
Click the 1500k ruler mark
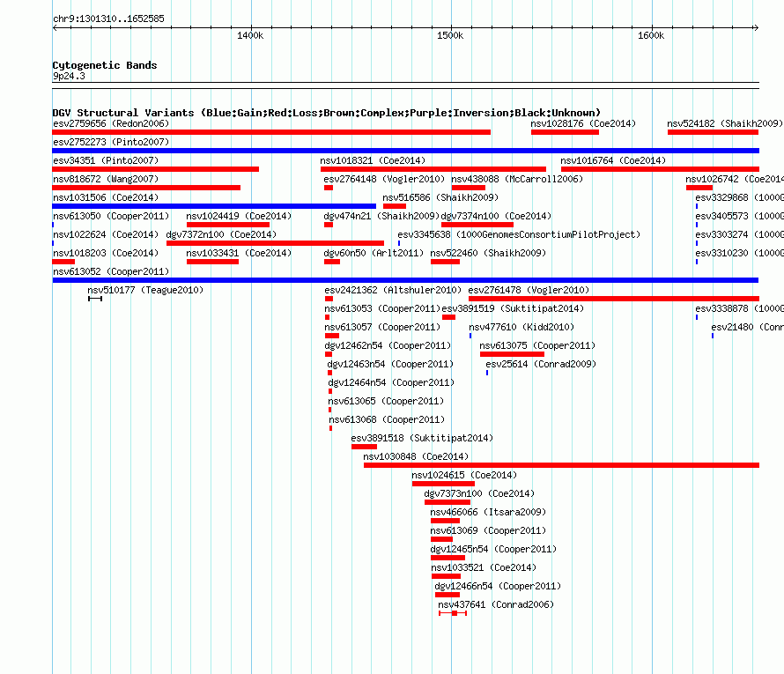click(450, 35)
